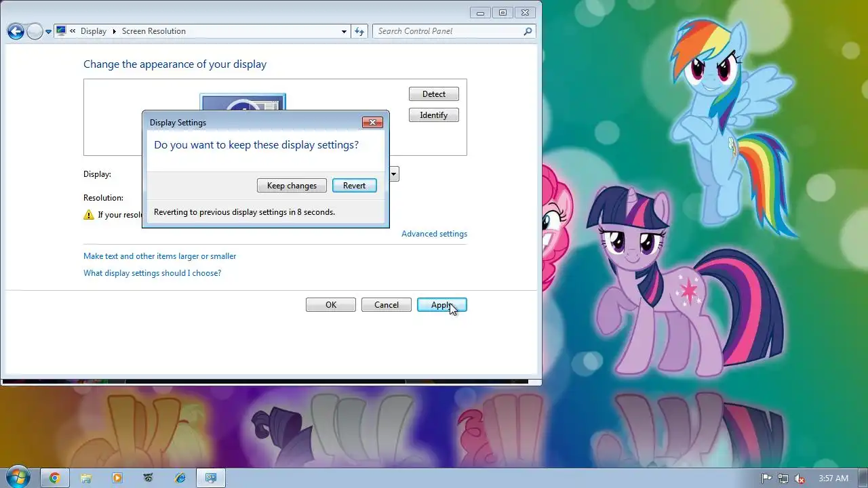Click the OK button
This screenshot has width=868, height=488.
[331, 305]
